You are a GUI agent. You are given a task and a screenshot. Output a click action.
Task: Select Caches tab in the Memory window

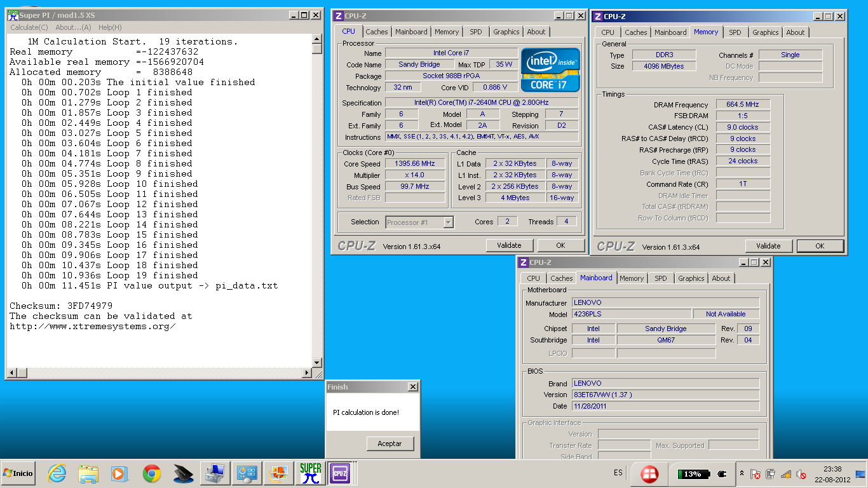coord(636,32)
